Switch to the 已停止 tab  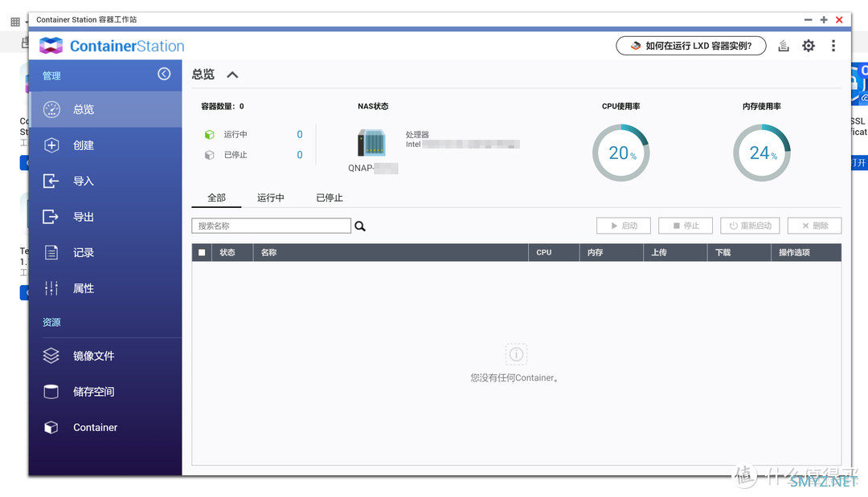coord(330,198)
